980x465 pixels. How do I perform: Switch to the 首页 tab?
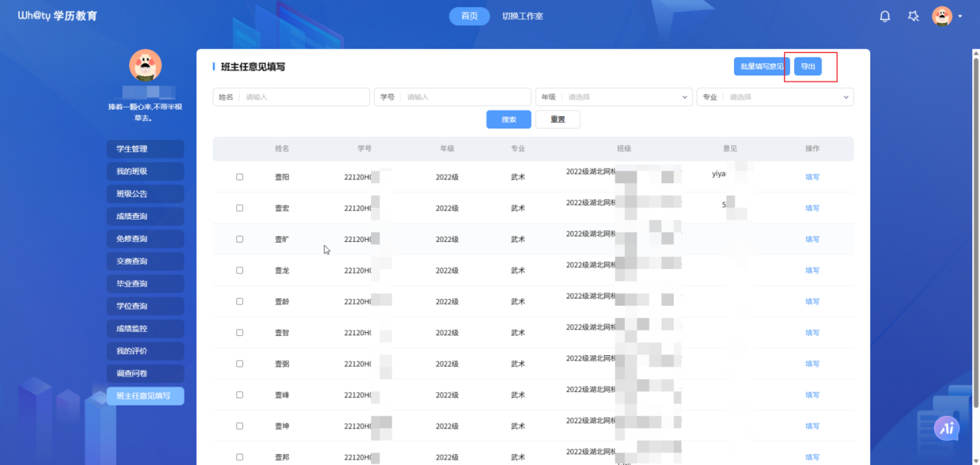[x=469, y=16]
